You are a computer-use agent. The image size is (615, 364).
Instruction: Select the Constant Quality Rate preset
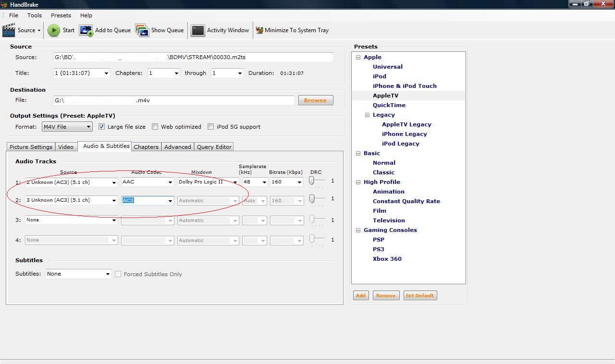406,201
